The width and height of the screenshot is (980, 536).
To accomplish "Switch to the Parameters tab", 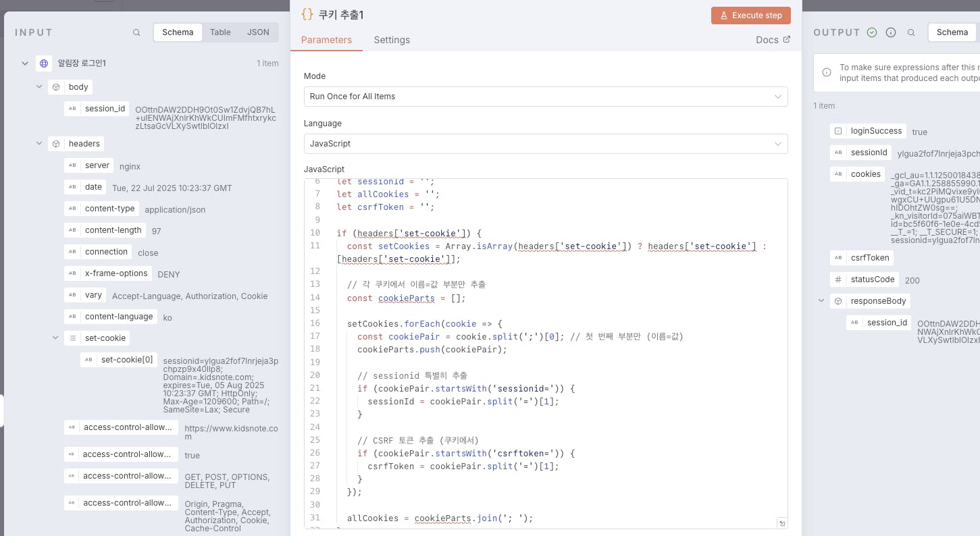I will click(326, 40).
